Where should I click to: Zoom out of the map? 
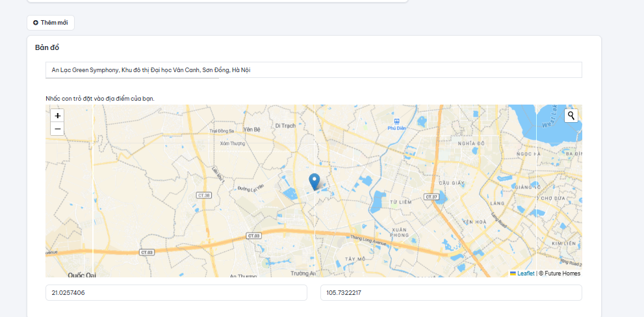click(x=57, y=129)
